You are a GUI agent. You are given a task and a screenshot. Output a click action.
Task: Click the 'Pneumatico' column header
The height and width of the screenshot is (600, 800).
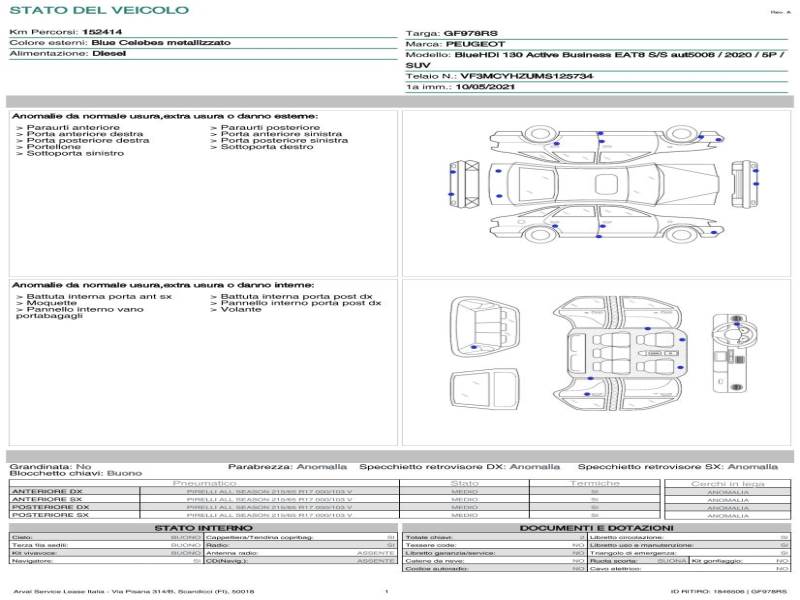point(204,483)
